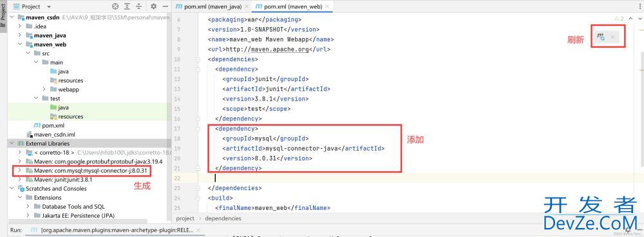Close the maven-archetype-plugin Run tab
Screen dimensions: 644x237
(x=199, y=231)
